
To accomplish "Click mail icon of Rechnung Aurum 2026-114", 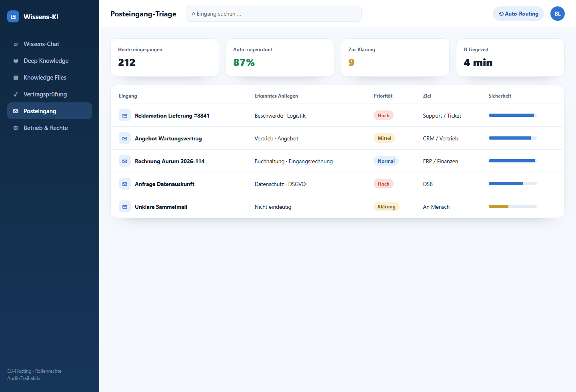I will tap(125, 161).
